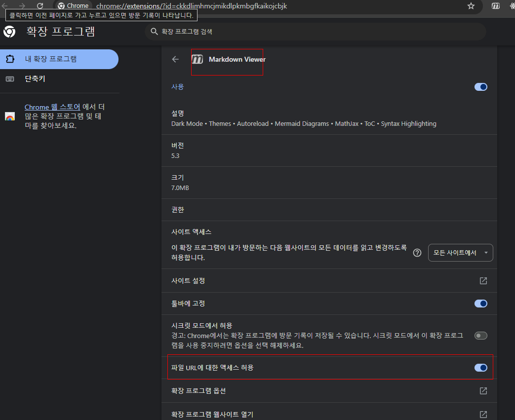Bookmark this page with the star icon
This screenshot has height=420, width=515.
tap(471, 6)
